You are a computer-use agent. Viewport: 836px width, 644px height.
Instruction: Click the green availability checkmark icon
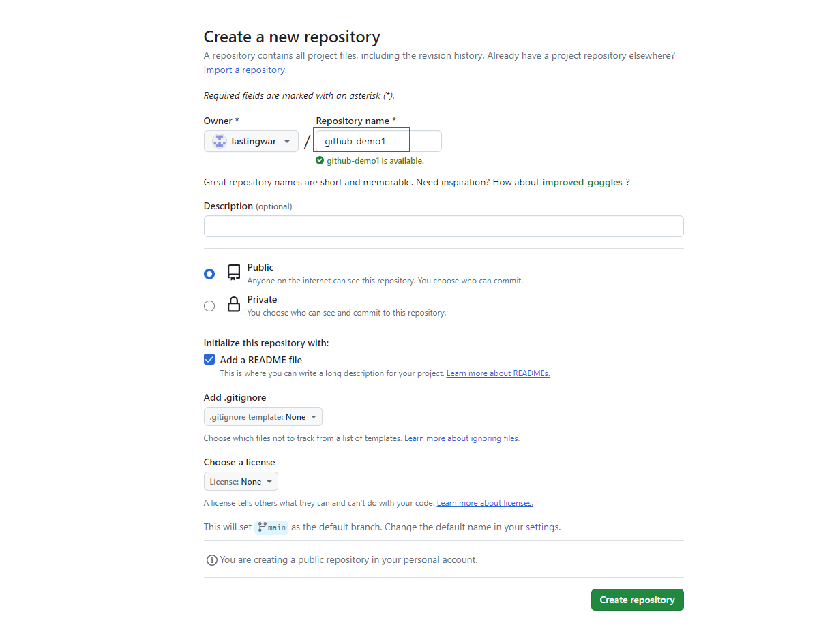point(320,161)
